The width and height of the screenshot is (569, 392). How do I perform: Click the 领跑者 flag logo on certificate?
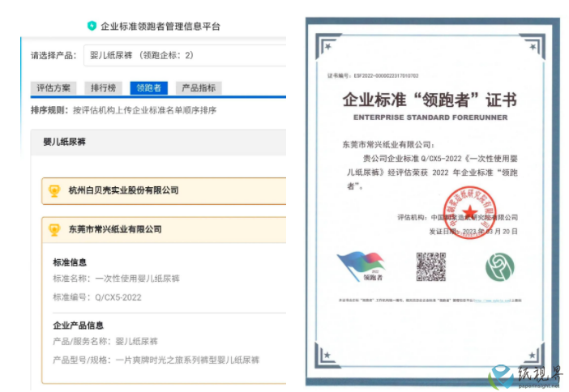coord(361,267)
